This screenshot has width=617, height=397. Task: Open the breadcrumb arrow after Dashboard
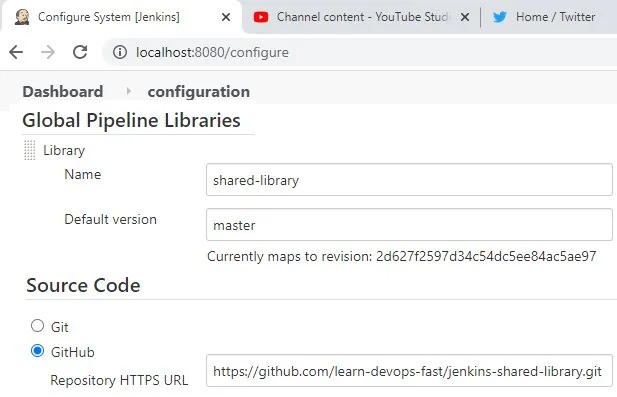pos(128,91)
